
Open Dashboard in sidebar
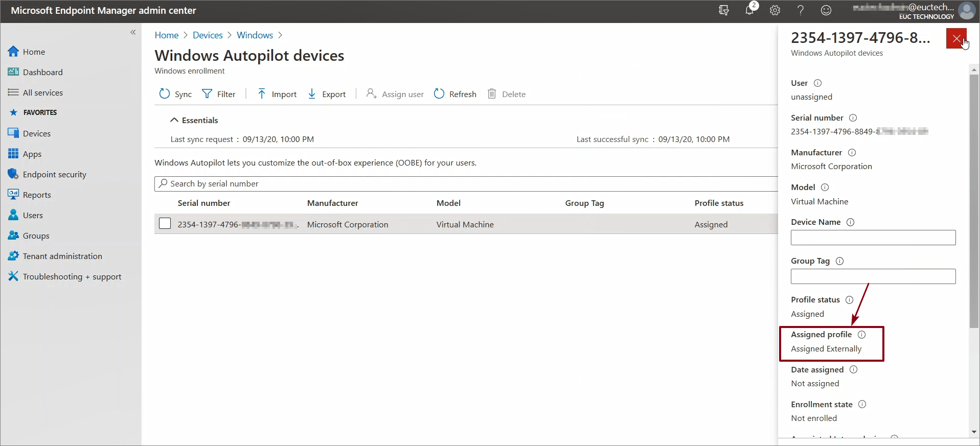pos(42,72)
